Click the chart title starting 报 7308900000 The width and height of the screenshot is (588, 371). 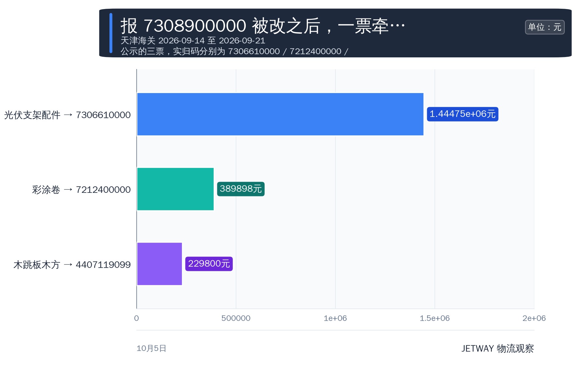click(263, 26)
